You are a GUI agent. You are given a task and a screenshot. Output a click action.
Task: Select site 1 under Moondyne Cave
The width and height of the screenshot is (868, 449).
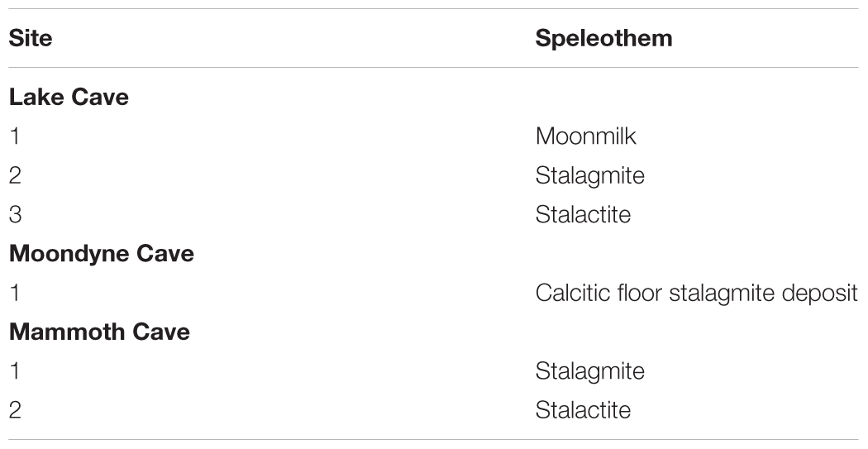click(x=14, y=293)
